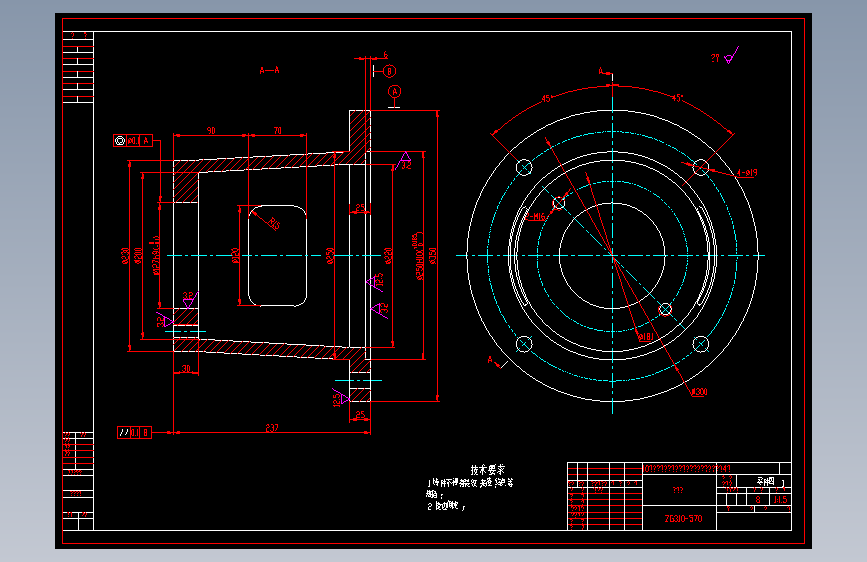
Task: Click the R15 radius callout
Action: [274, 223]
